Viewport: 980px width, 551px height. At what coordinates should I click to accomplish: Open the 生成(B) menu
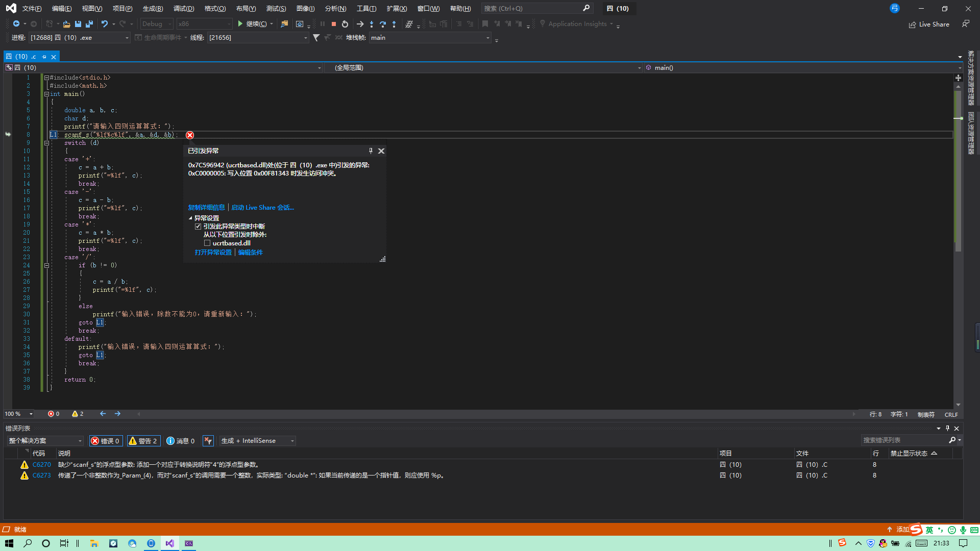click(153, 9)
